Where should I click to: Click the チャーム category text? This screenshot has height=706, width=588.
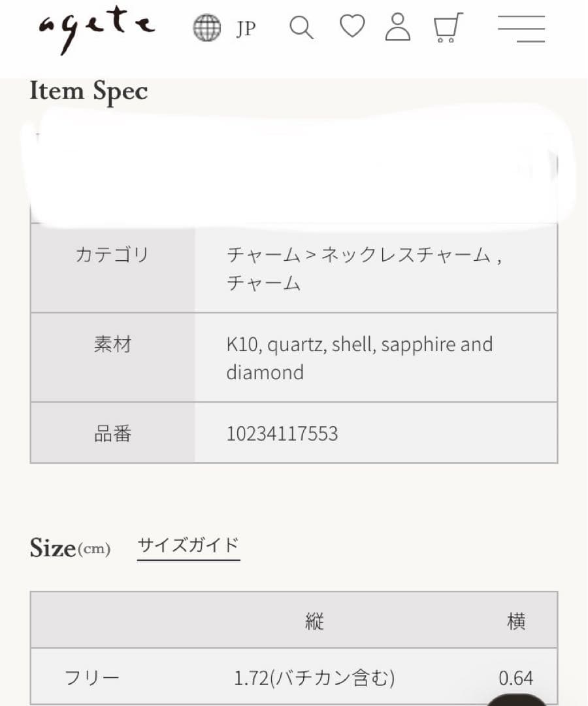click(x=265, y=284)
